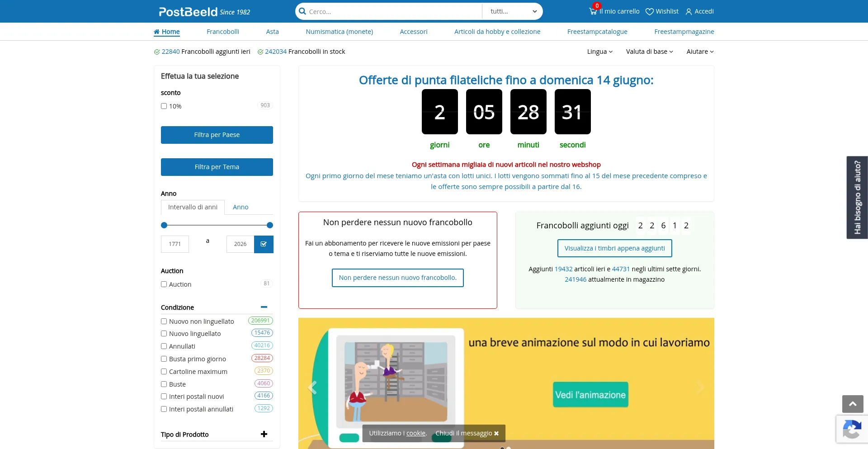Viewport: 868px width, 449px height.
Task: Open Asta menu item
Action: point(272,32)
